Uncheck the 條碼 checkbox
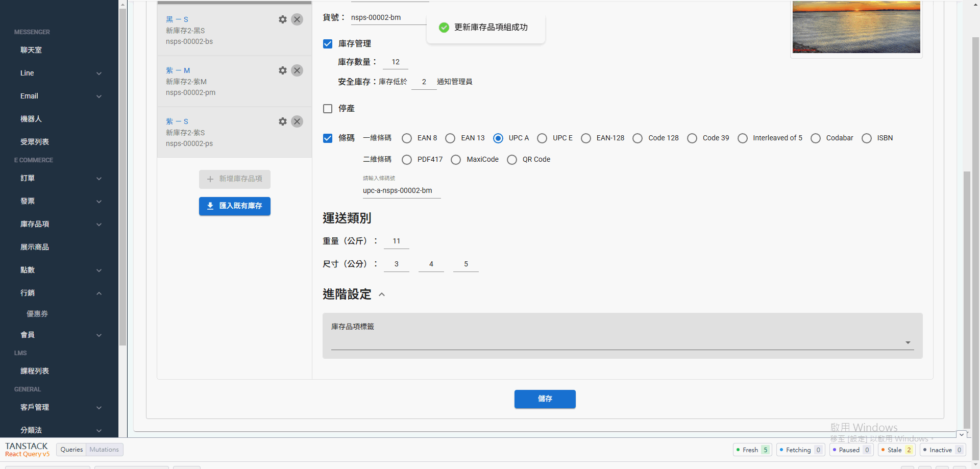The width and height of the screenshot is (980, 469). coord(328,138)
